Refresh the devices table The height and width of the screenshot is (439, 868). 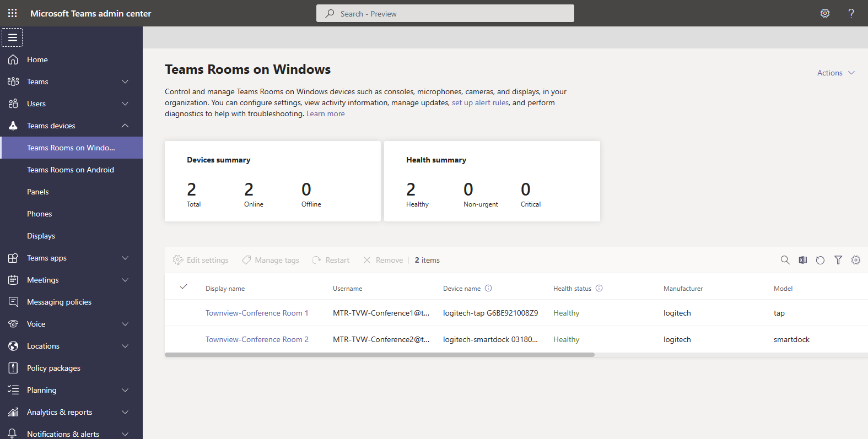(x=820, y=260)
